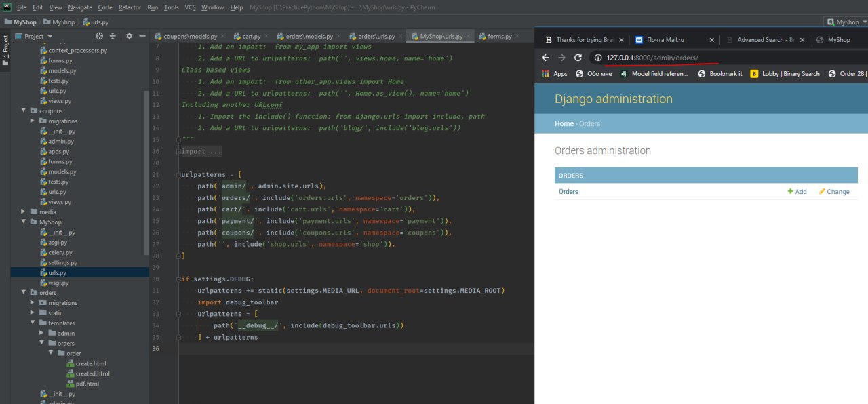
Task: Select created.html in the project tree
Action: coord(92,373)
